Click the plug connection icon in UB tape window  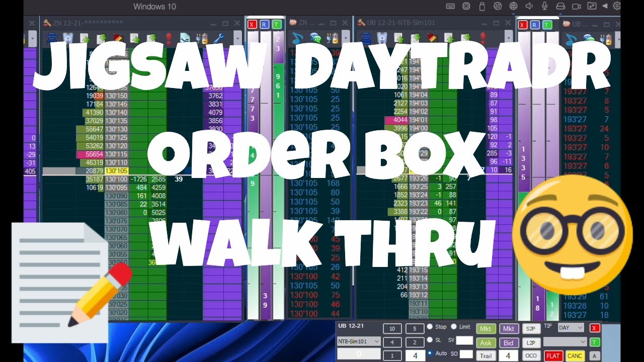[607, 39]
